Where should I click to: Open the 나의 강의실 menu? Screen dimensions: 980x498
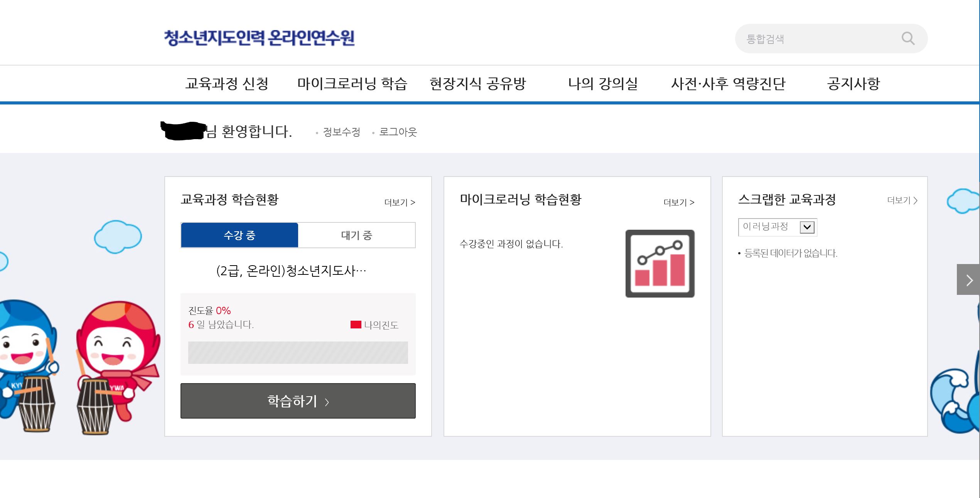(x=603, y=84)
